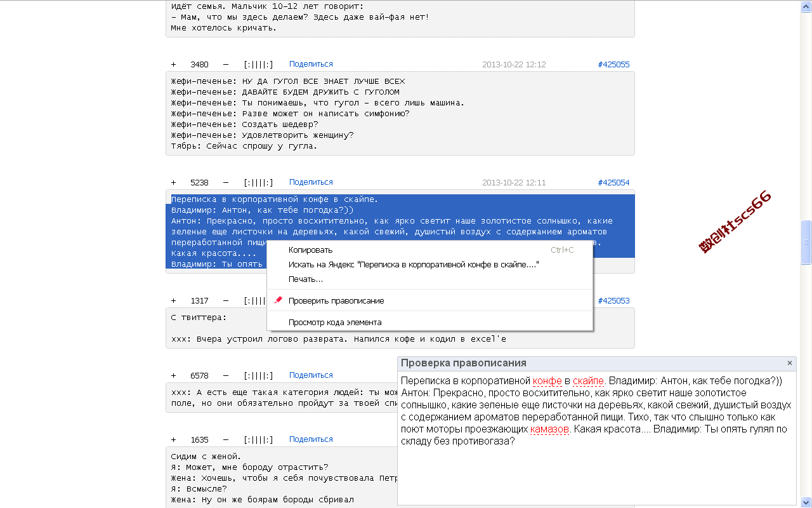
Task: Mark quote 3480 as bayan [:||||:]
Action: coord(258,64)
